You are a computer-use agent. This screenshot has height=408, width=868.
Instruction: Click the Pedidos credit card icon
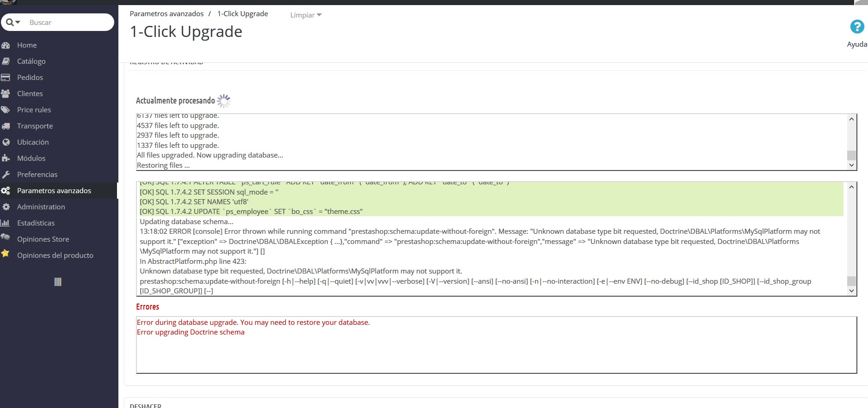[x=6, y=77]
